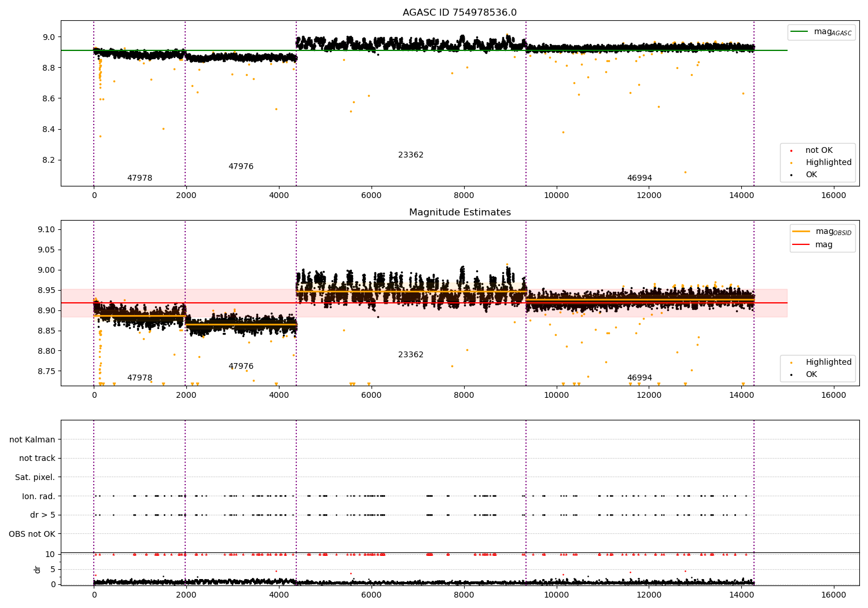The width and height of the screenshot is (868, 608).
Task: Click the 'dr > 5' flag row label
Action: tap(43, 515)
